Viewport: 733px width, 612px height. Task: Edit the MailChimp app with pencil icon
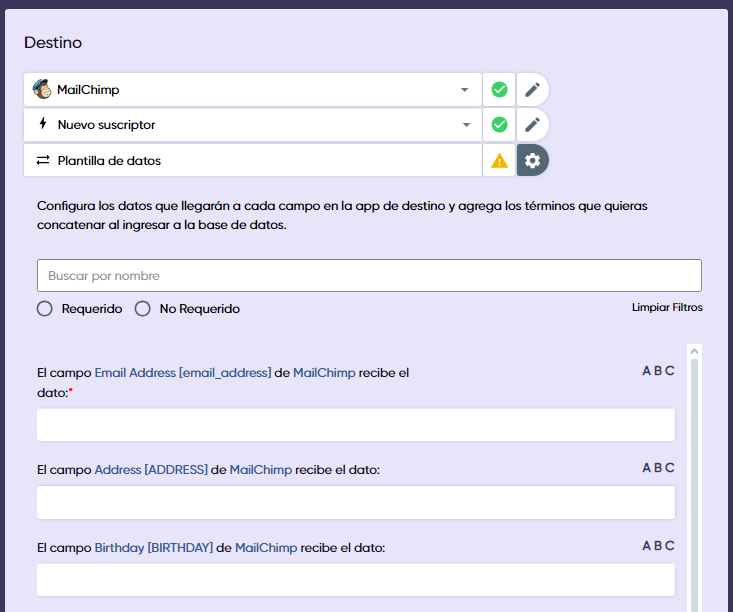[533, 90]
